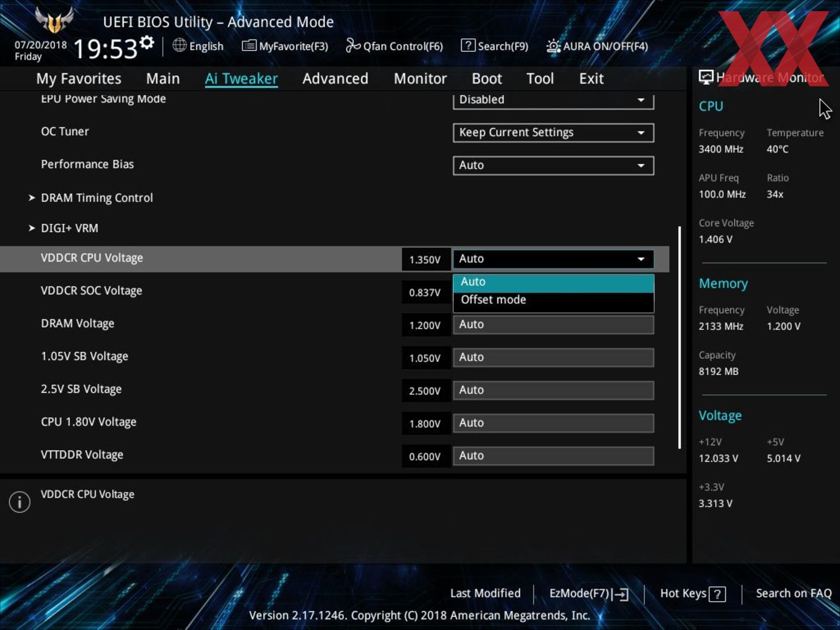Click the 19:53 clock display

click(x=105, y=48)
